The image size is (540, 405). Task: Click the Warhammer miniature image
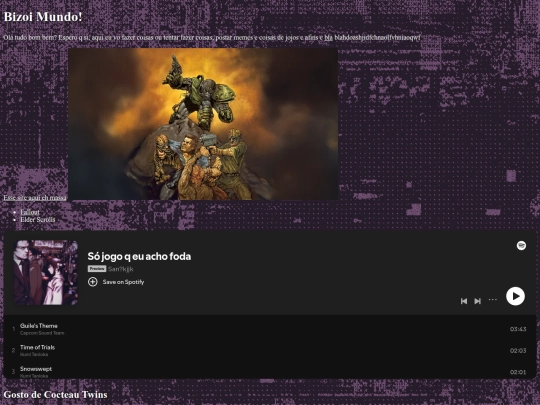click(203, 124)
